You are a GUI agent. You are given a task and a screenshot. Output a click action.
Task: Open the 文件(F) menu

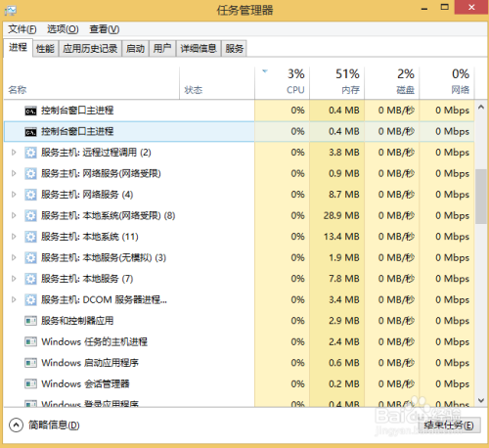(x=22, y=29)
